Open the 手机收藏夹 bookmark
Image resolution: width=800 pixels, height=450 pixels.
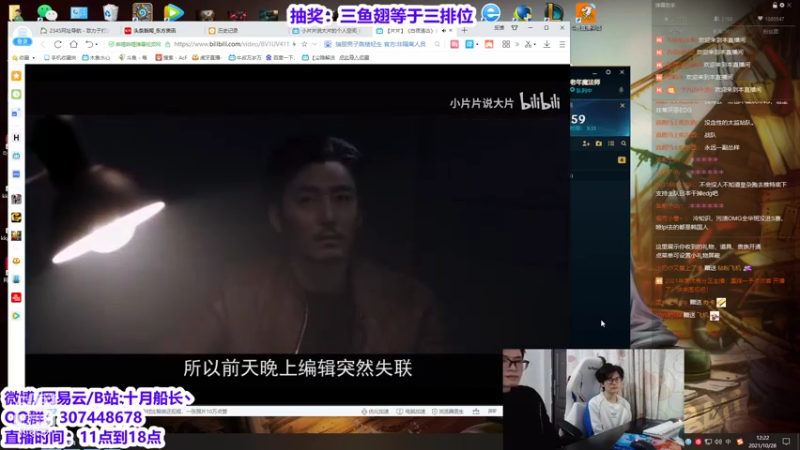coord(60,58)
